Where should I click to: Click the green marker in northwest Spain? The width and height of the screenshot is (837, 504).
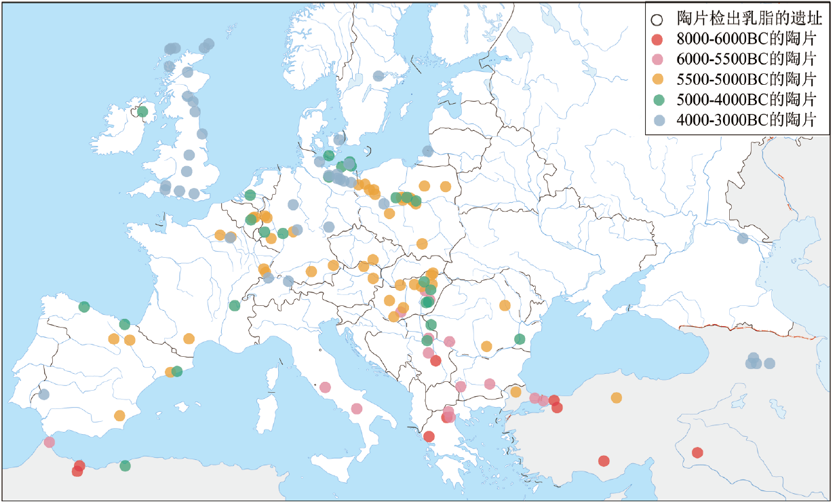pyautogui.click(x=84, y=307)
